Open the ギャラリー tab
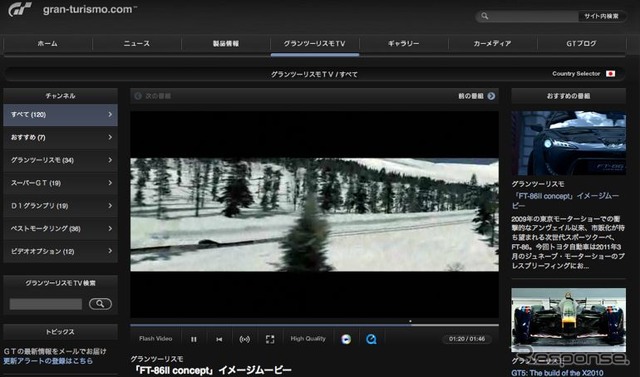This screenshot has width=640, height=377. tap(404, 44)
